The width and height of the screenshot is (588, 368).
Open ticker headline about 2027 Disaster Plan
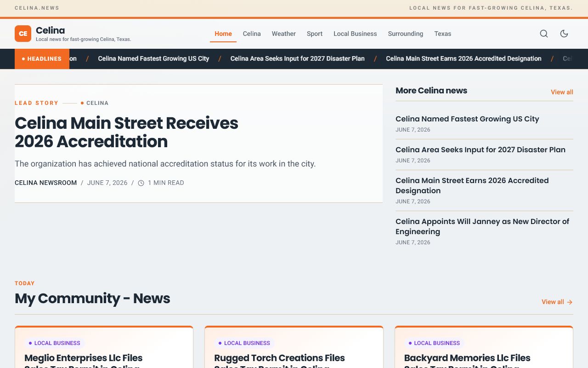point(297,58)
